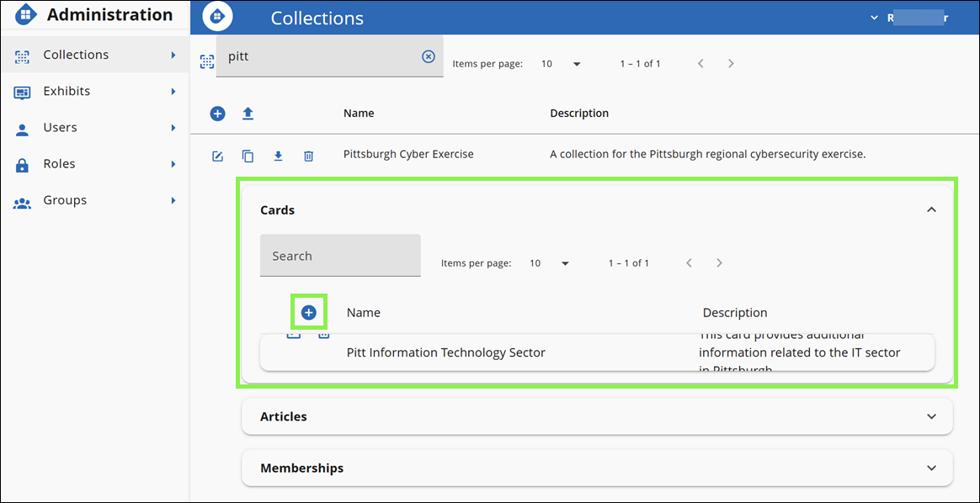
Task: Open the user account menu
Action: pyautogui.click(x=909, y=19)
